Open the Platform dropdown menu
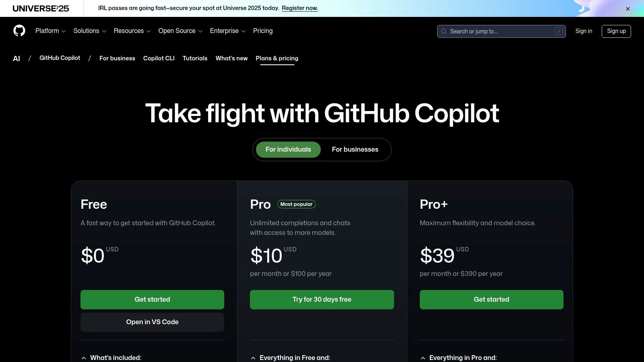 50,31
